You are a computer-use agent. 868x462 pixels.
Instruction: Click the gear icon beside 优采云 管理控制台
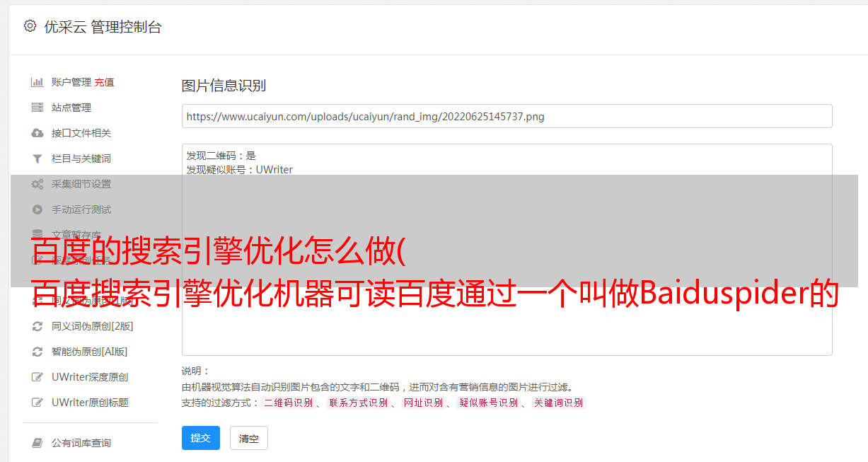pyautogui.click(x=30, y=26)
